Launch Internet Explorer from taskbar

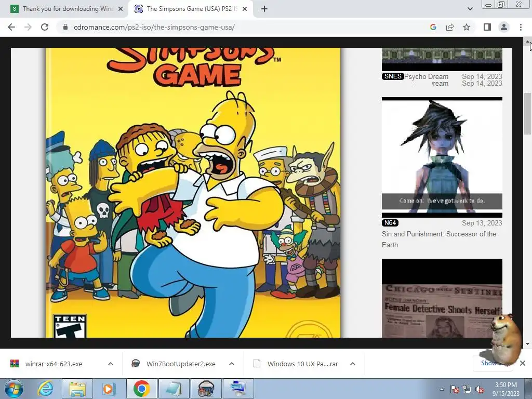click(46, 389)
